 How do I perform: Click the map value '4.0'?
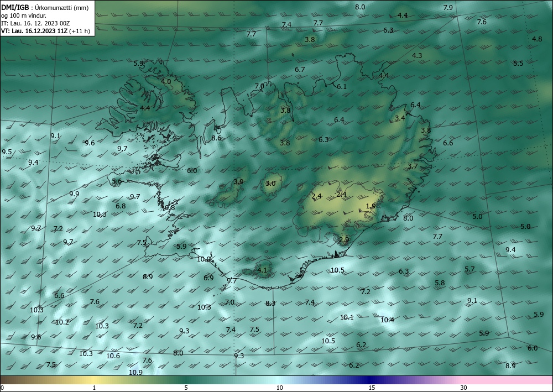166,81
